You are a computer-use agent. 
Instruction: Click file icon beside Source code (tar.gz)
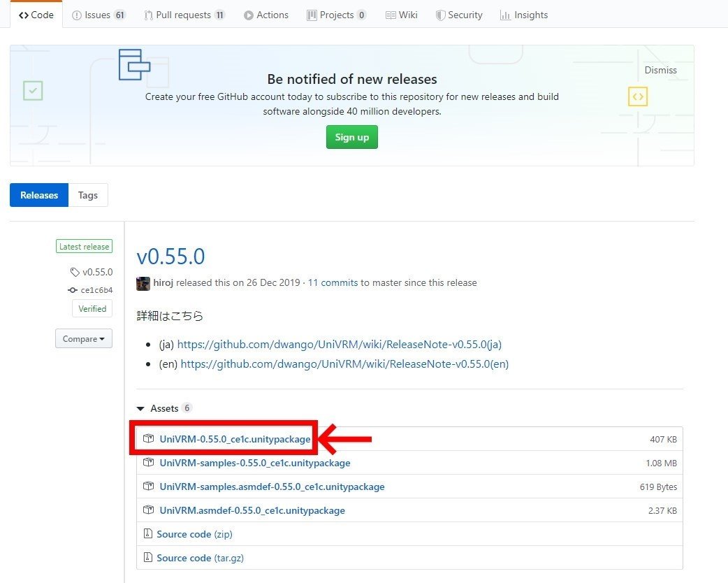pos(147,557)
